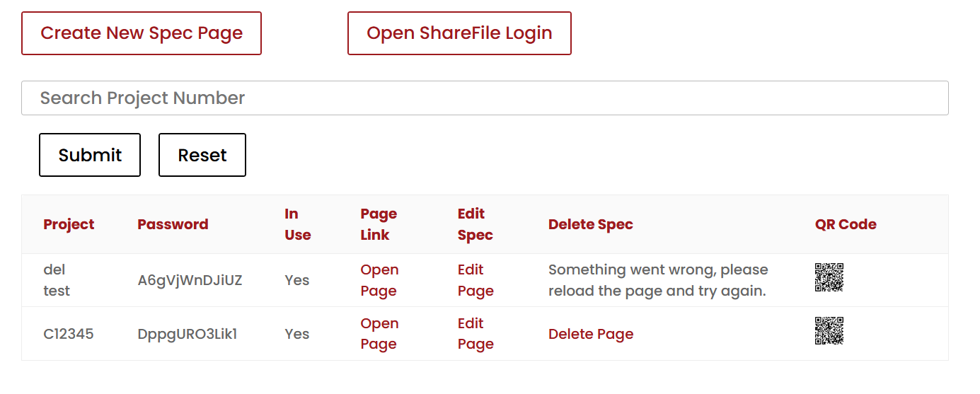Screen dimensions: 980x394
Task: Open ShareFile Login
Action: (459, 33)
